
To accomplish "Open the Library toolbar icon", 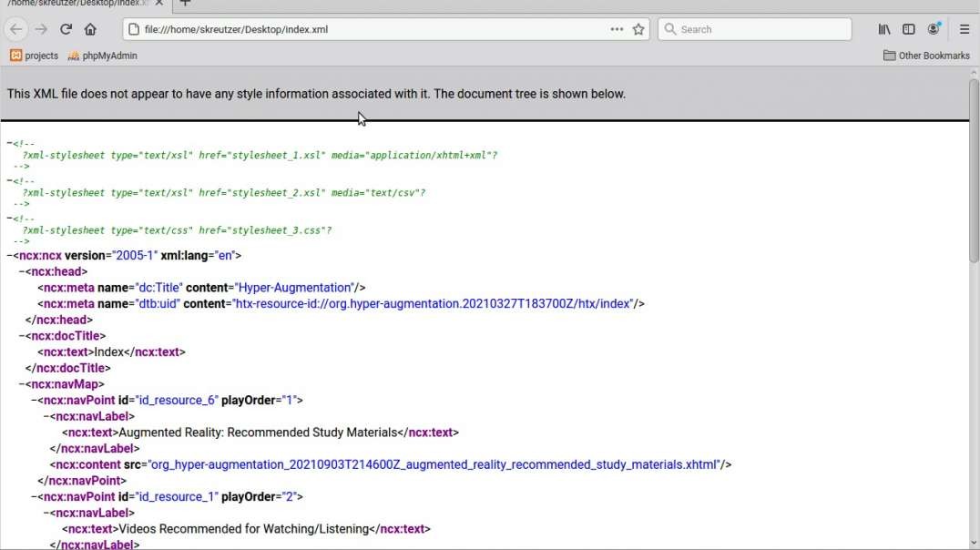I will pos(883,28).
